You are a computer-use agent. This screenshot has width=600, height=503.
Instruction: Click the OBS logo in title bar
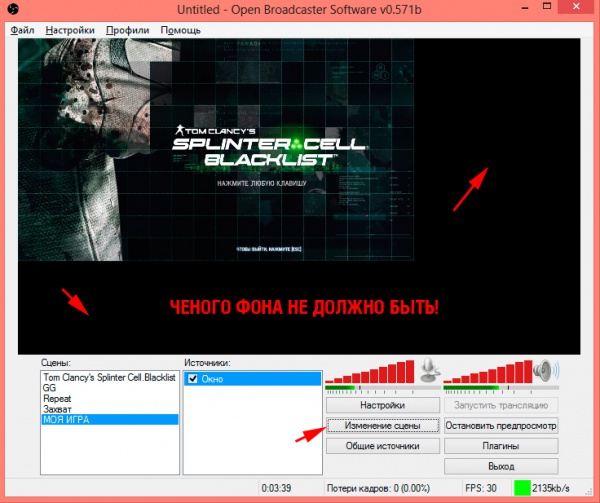(x=11, y=11)
